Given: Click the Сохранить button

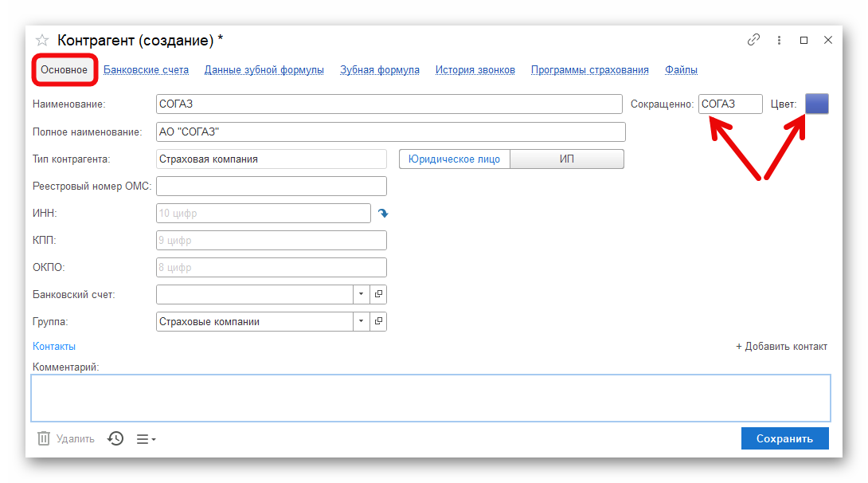Looking at the screenshot, I should [785, 438].
